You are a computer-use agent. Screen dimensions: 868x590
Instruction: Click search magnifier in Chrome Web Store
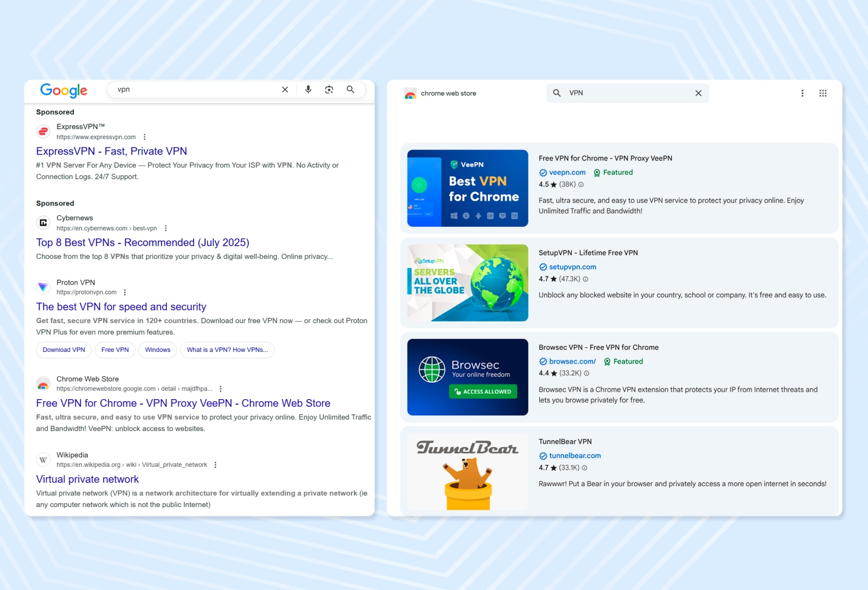pyautogui.click(x=557, y=93)
